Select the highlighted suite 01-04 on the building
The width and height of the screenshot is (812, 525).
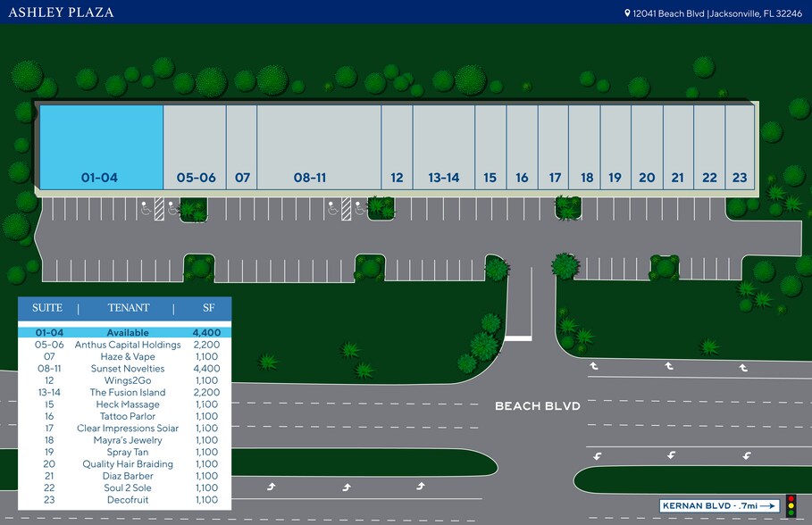click(x=99, y=147)
